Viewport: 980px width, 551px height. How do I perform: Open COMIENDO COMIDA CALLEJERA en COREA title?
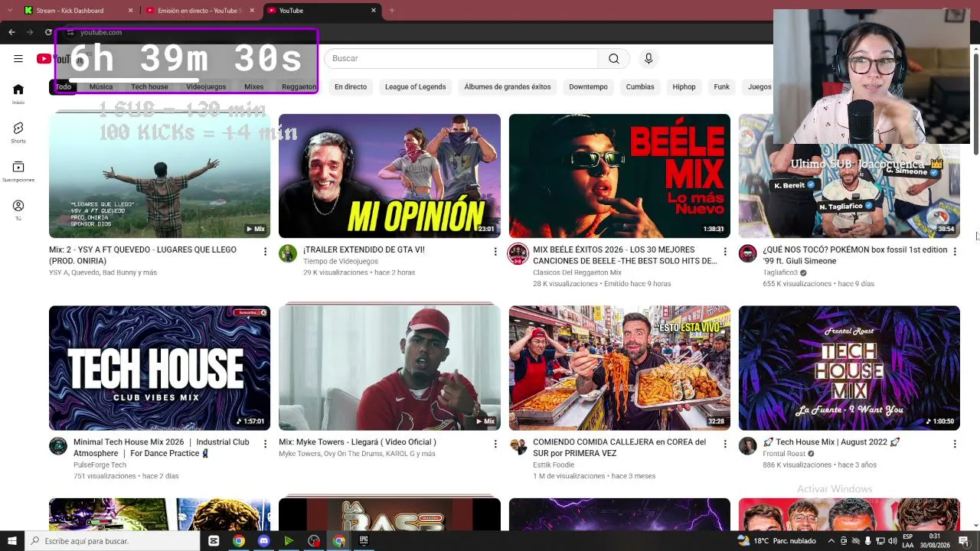[x=619, y=447]
